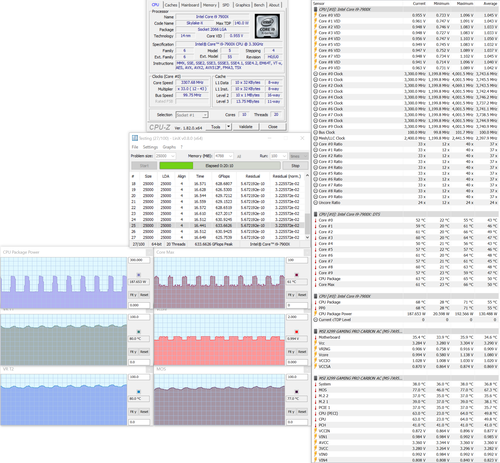
Task: Open the Tools dropdown arrow in CPU-Z
Action: 228,127
